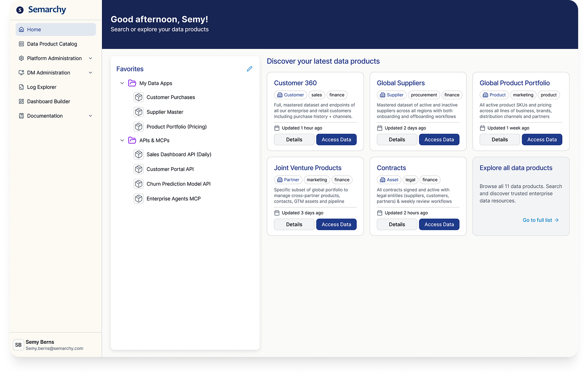Click the calendar icon on Joint Venture Products card
588x377 pixels.
click(x=277, y=213)
